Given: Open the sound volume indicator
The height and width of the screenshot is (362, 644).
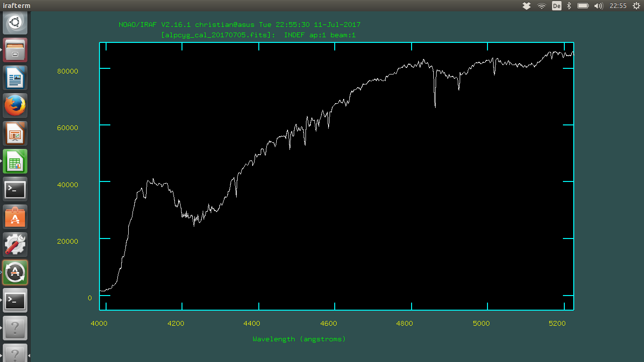Looking at the screenshot, I should 599,6.
